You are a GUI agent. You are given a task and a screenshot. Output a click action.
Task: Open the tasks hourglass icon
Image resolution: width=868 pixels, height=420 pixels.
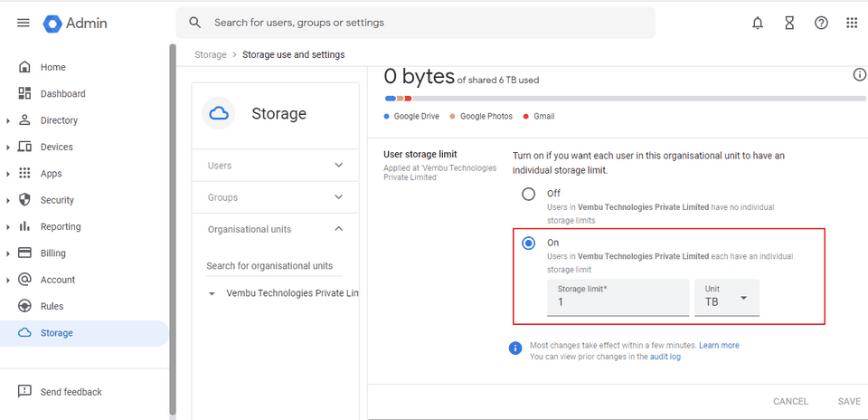(x=789, y=23)
